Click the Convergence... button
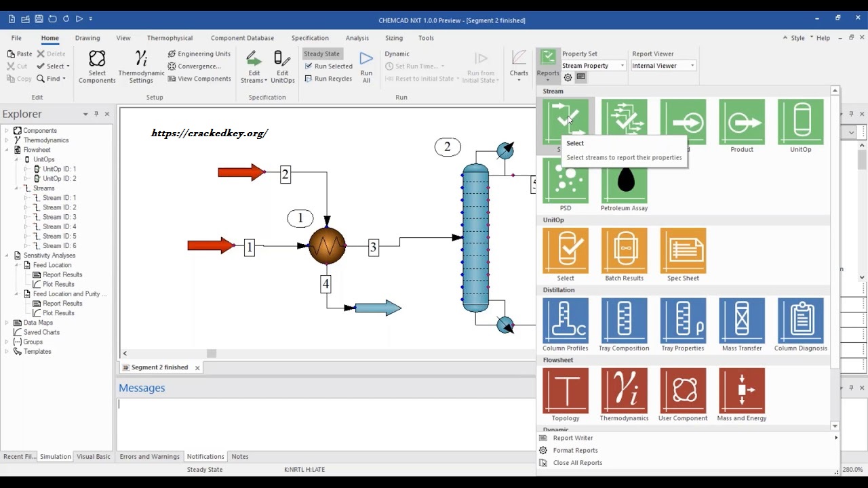The image size is (868, 488). tap(195, 66)
